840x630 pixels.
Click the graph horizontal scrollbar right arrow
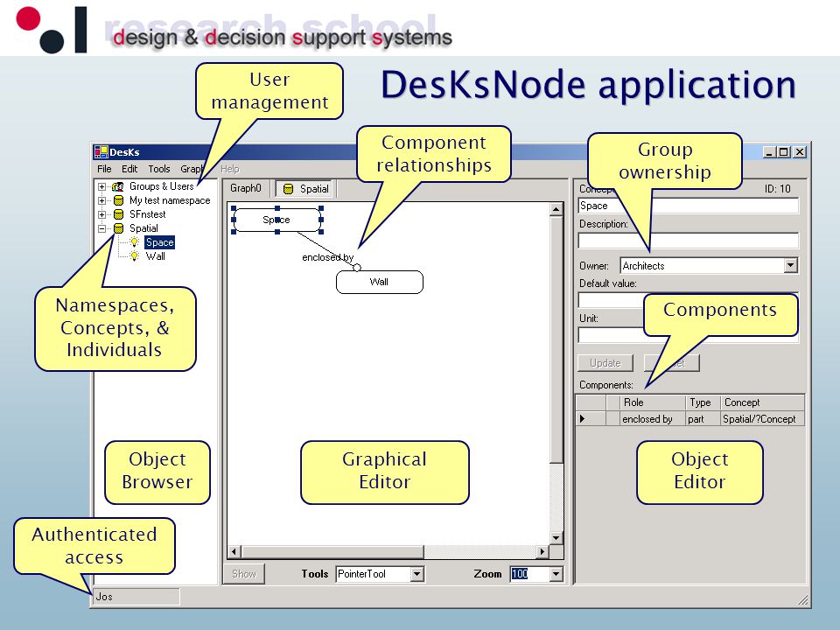[x=542, y=551]
